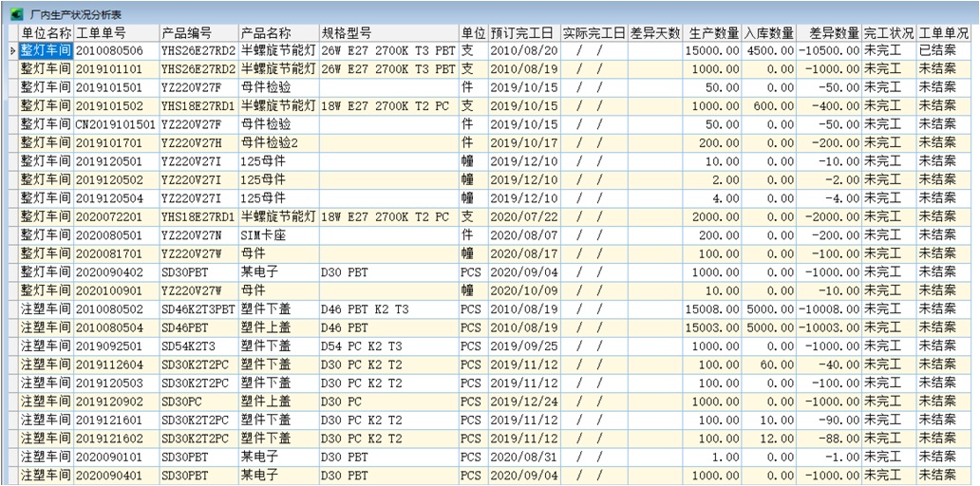980x486 pixels.
Task: Click work order 2019101701 cell
Action: 117,143
